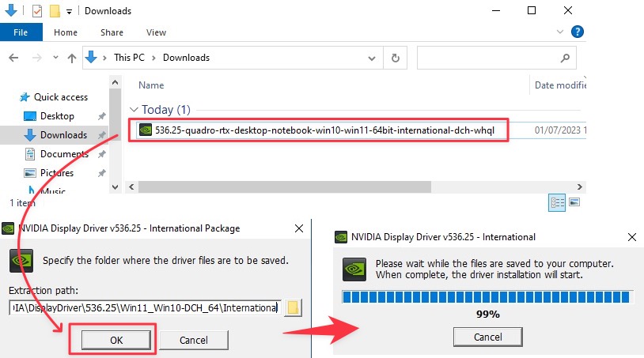Select Pictures in the navigation pane
This screenshot has height=358, width=644.
click(49, 172)
